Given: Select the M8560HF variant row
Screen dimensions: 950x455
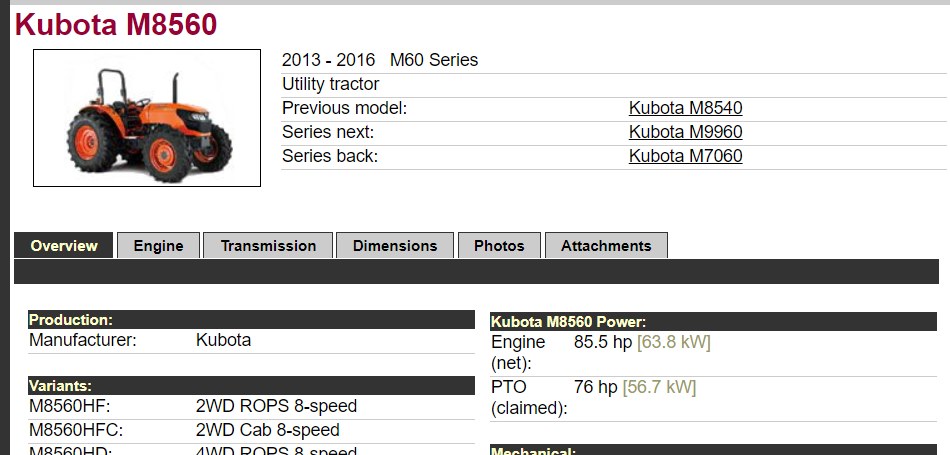Looking at the screenshot, I should point(251,406).
